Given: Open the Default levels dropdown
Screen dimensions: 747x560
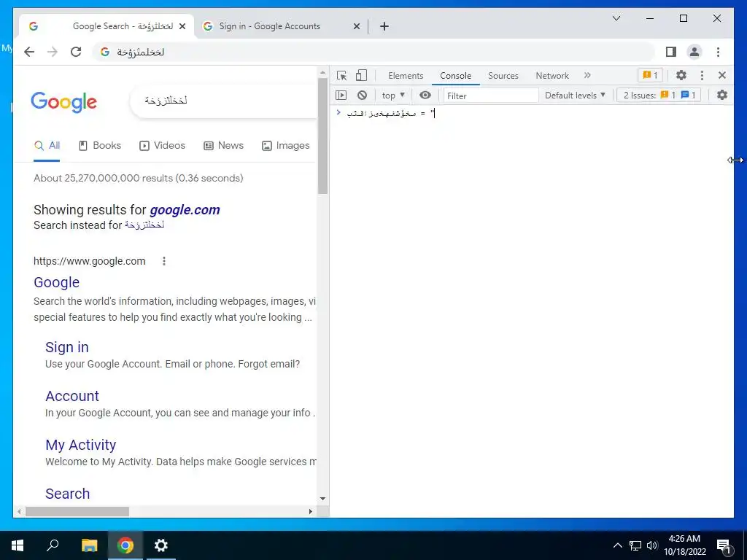Looking at the screenshot, I should coord(575,96).
